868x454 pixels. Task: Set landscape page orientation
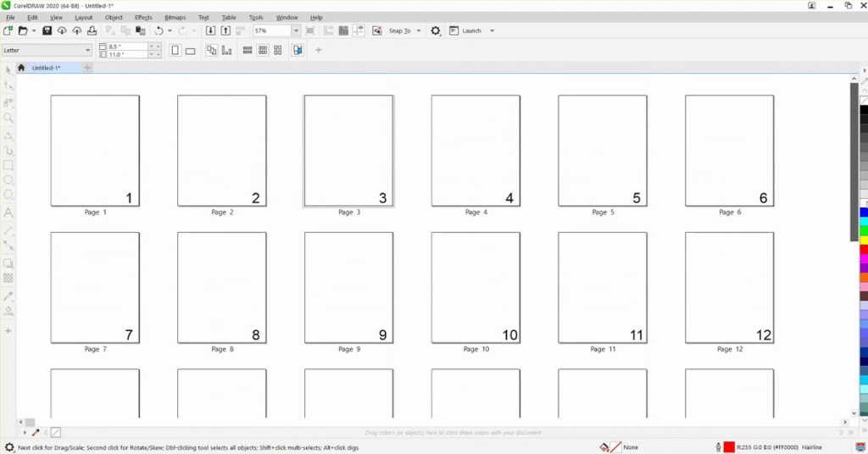(191, 50)
